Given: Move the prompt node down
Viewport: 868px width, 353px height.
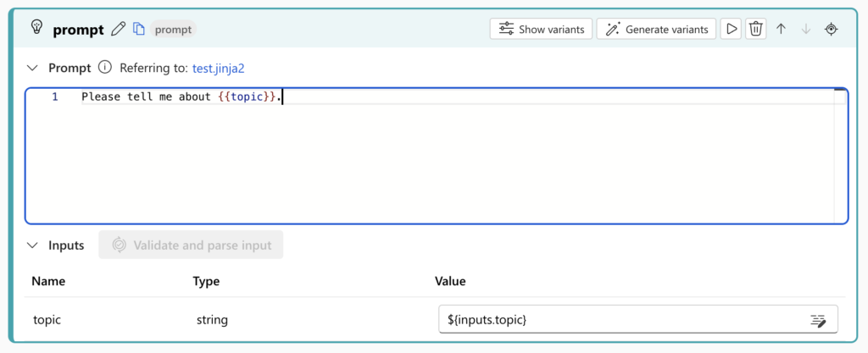Looking at the screenshot, I should (x=806, y=29).
